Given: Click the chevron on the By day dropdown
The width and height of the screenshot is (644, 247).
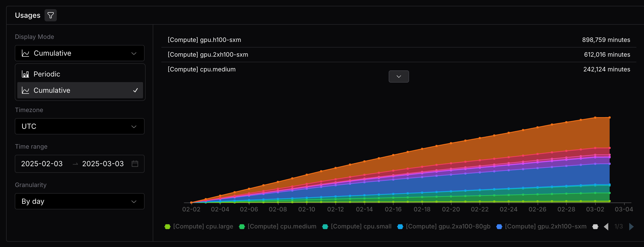Looking at the screenshot, I should [x=134, y=202].
